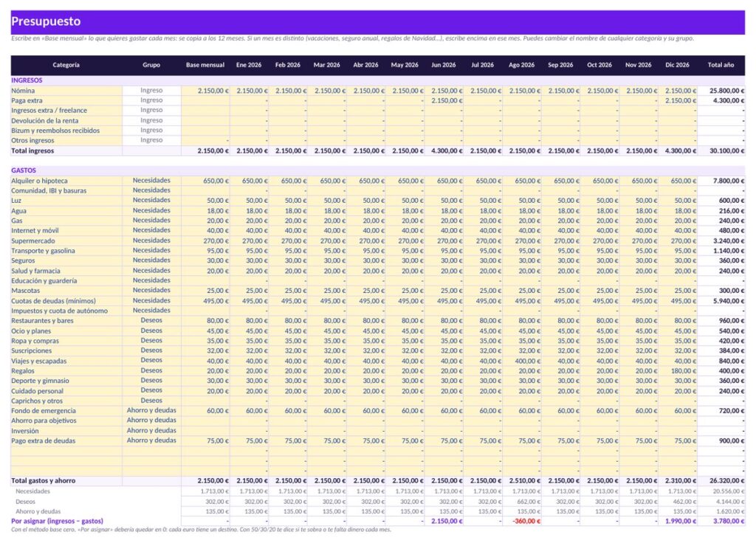Screen dimensions: 756x543
Task: Click the Inversión category cell
Action: tap(66, 431)
